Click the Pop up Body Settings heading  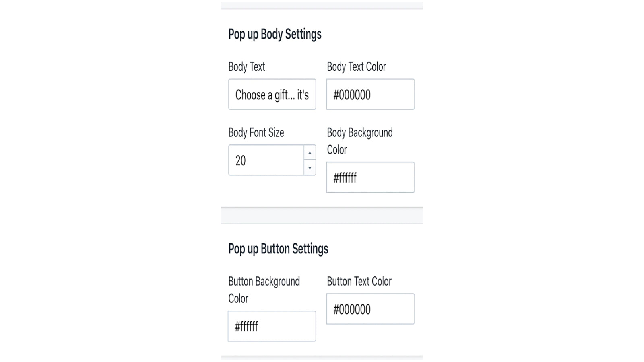pyautogui.click(x=275, y=34)
